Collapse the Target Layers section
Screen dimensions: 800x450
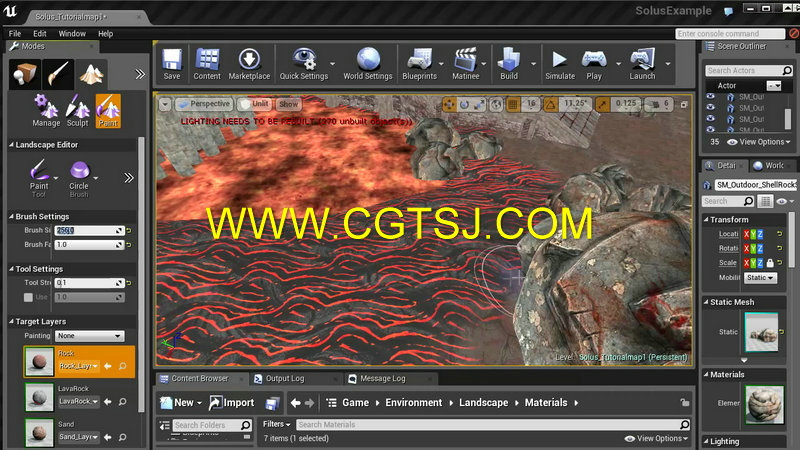[x=12, y=321]
